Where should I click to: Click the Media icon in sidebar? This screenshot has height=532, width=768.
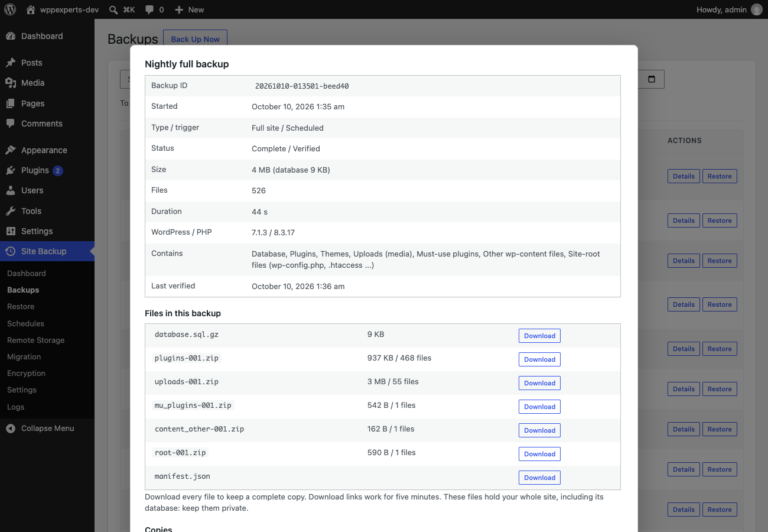(10, 83)
